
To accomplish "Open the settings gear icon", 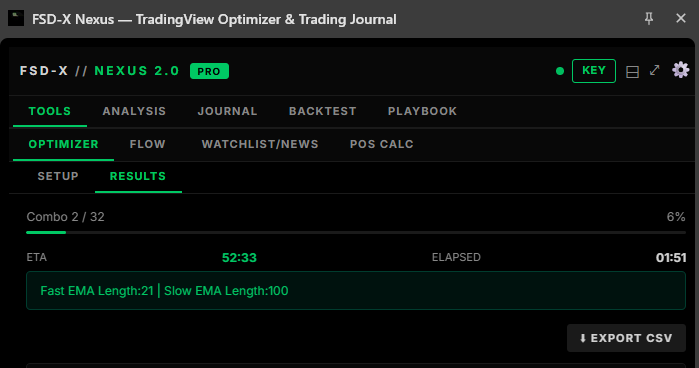I will coord(680,70).
